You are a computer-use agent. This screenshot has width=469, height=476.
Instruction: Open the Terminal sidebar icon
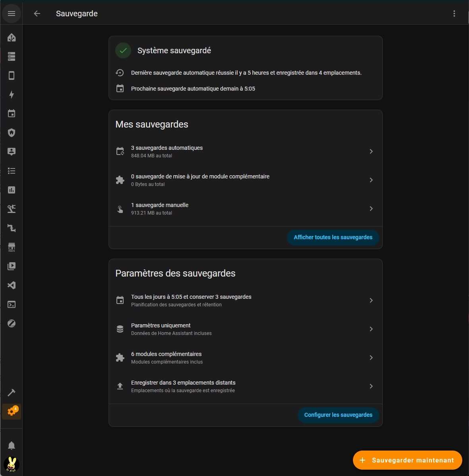(x=11, y=304)
